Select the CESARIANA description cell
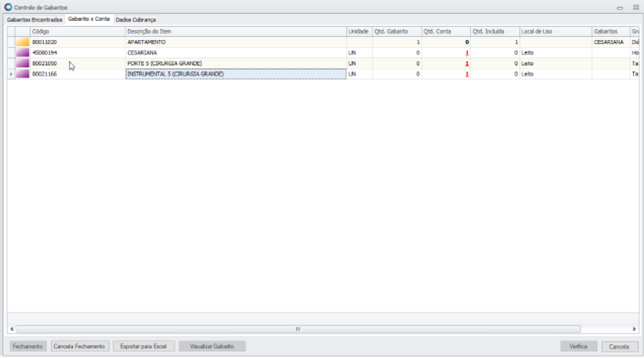Screen dimensions: 644x358 235,52
